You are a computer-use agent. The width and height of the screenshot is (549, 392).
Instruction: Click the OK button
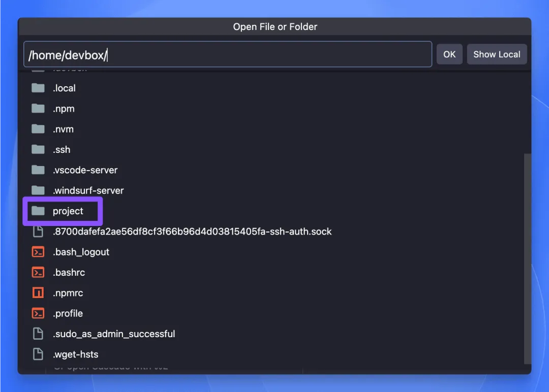pyautogui.click(x=449, y=54)
